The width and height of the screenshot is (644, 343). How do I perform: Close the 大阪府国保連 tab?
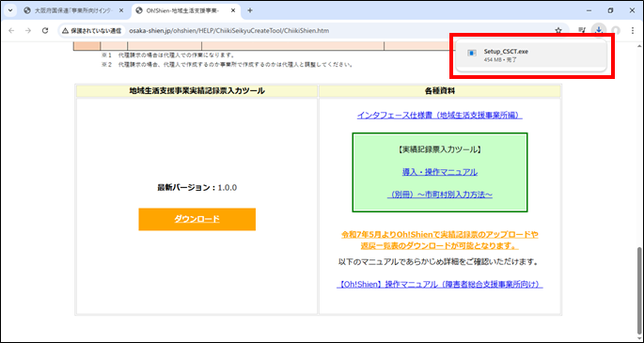pos(121,10)
